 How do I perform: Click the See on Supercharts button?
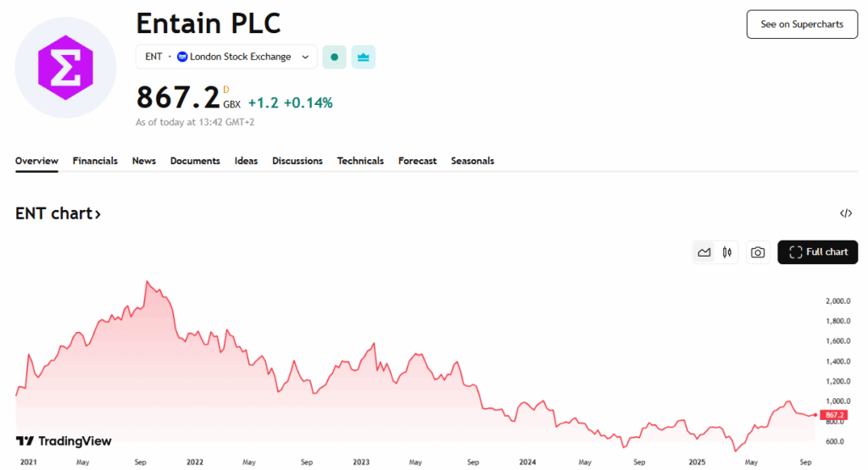point(802,25)
